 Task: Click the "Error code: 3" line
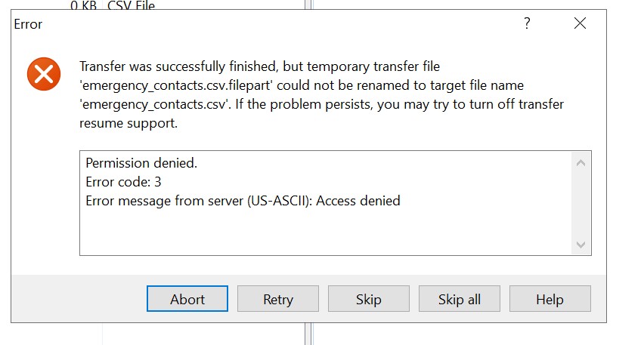click(123, 182)
